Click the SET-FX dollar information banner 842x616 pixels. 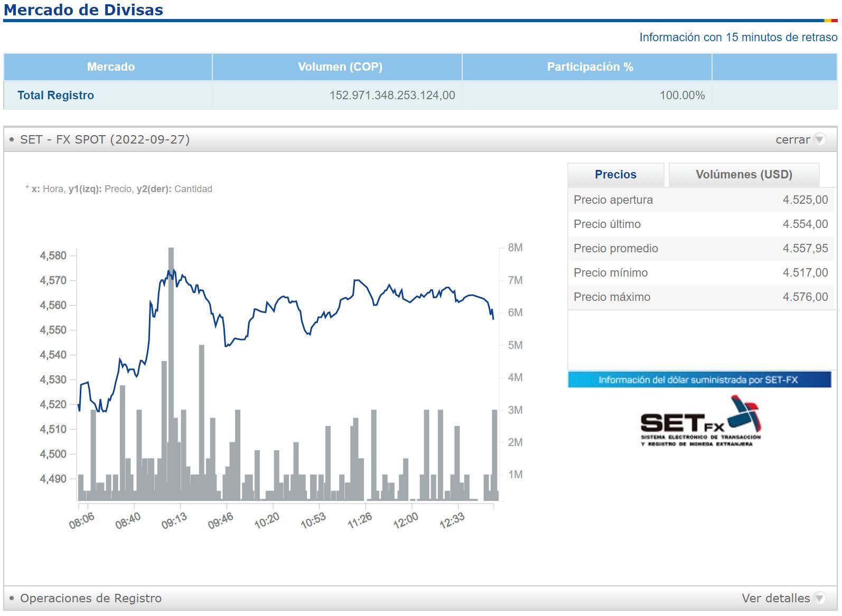[x=699, y=380]
